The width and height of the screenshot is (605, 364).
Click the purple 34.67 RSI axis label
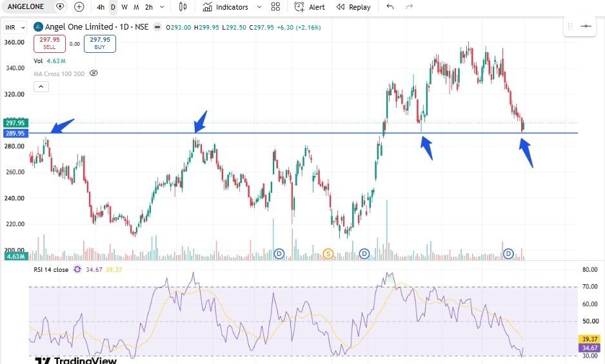pos(590,348)
